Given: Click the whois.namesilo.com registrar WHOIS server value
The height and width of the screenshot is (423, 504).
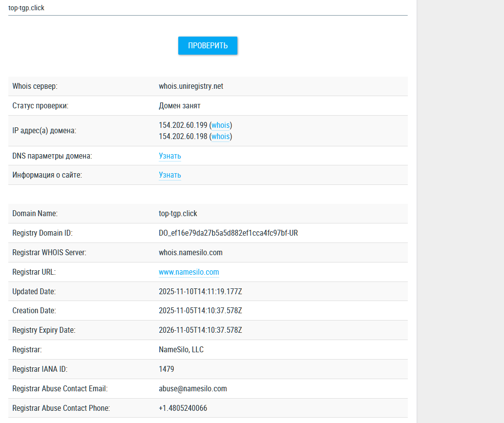Looking at the screenshot, I should (190, 253).
